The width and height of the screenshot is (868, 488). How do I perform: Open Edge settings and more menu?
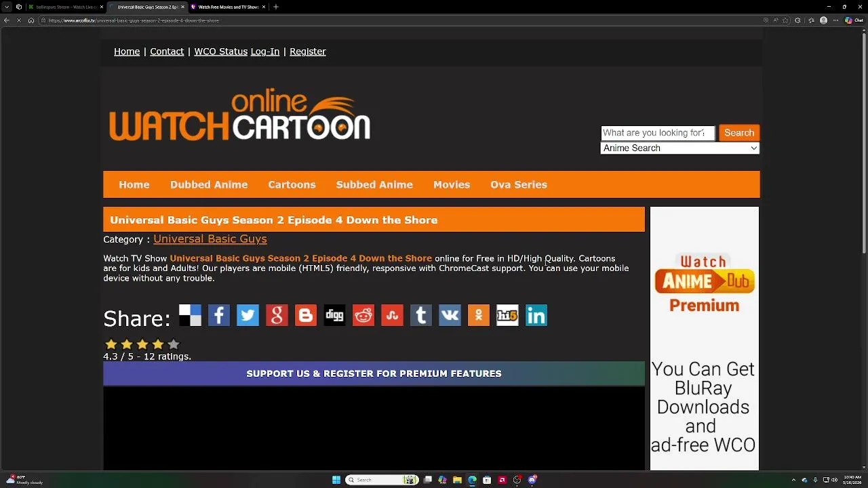click(x=837, y=20)
